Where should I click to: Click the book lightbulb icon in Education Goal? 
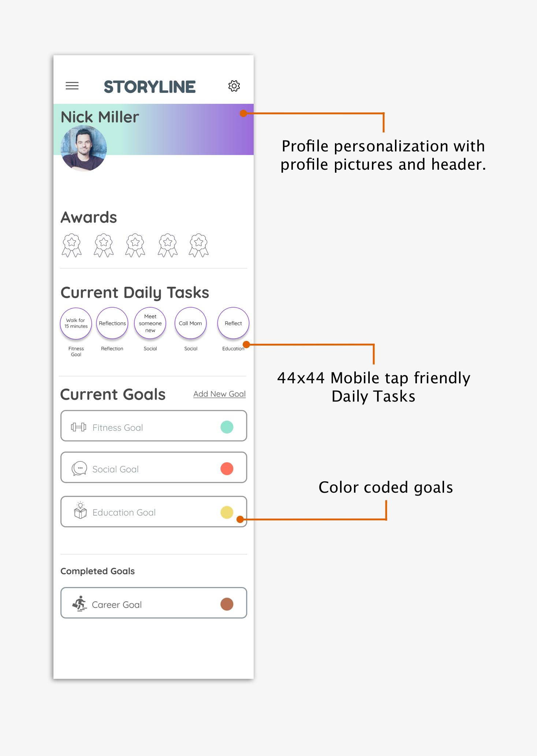click(x=80, y=511)
